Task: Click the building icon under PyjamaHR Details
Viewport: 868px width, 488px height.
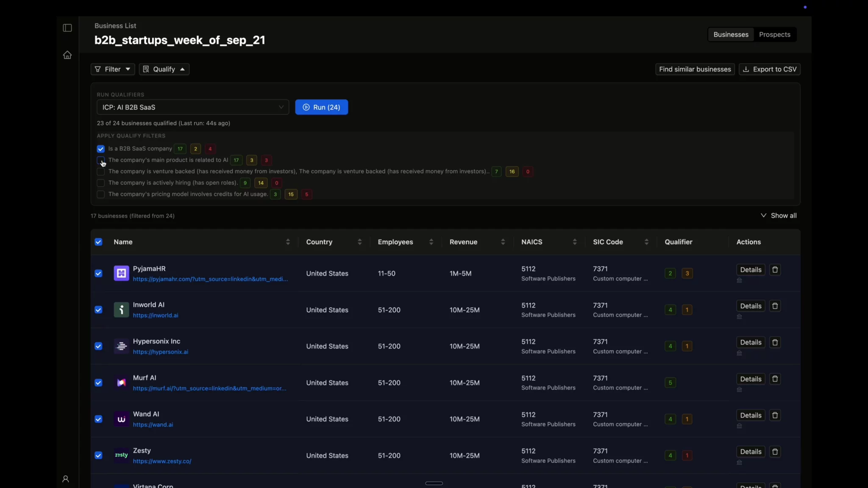Action: [739, 280]
